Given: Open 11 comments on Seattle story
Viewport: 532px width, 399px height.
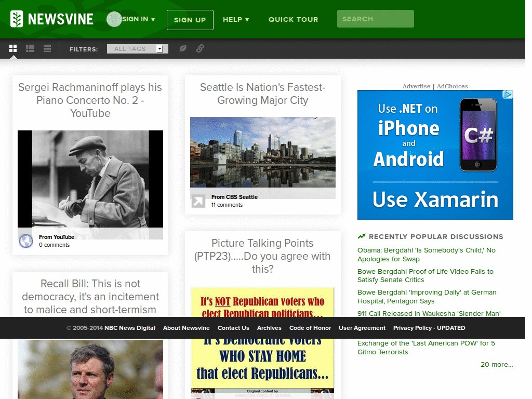Looking at the screenshot, I should [x=227, y=205].
